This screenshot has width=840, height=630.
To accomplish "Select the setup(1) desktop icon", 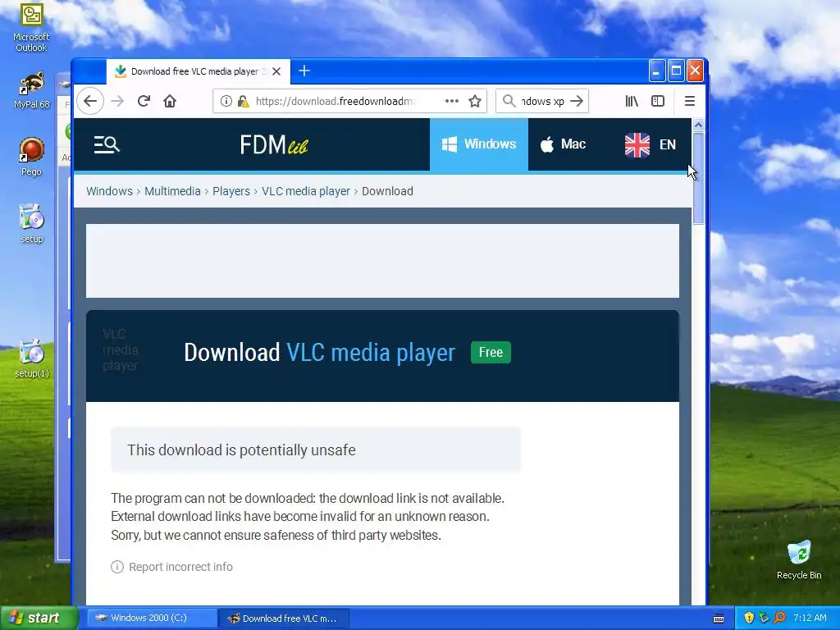I will pos(32,358).
